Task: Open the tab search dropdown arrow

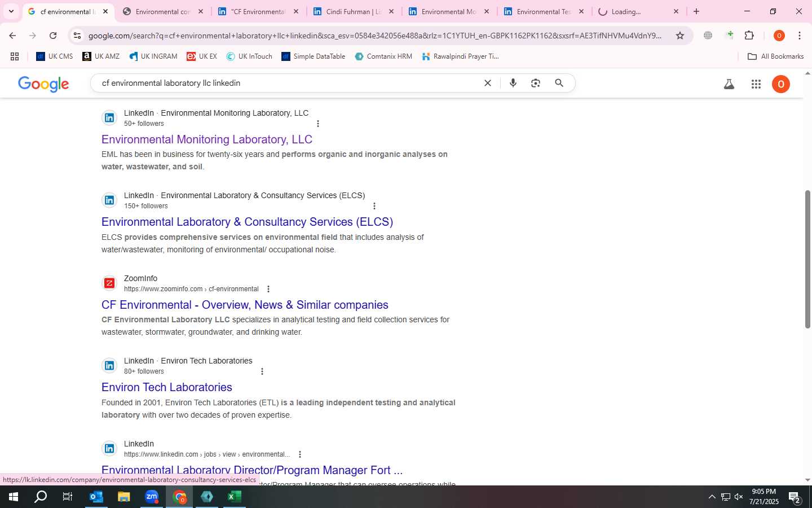Action: click(11, 11)
